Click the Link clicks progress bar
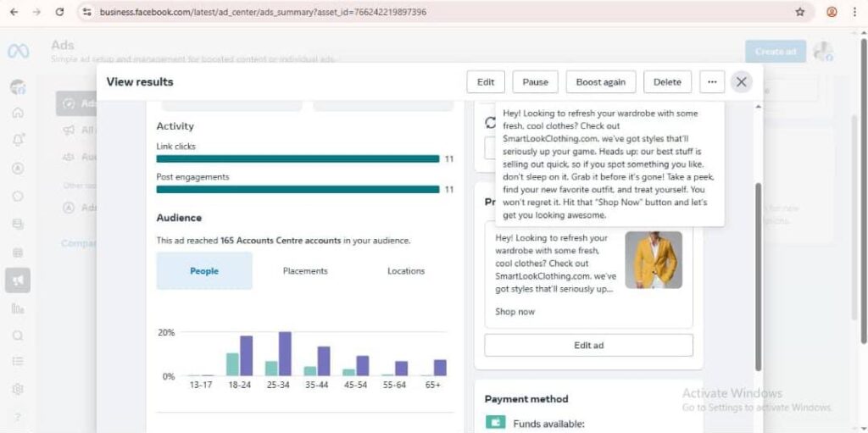Screen dimensions: 868x433 298,159
